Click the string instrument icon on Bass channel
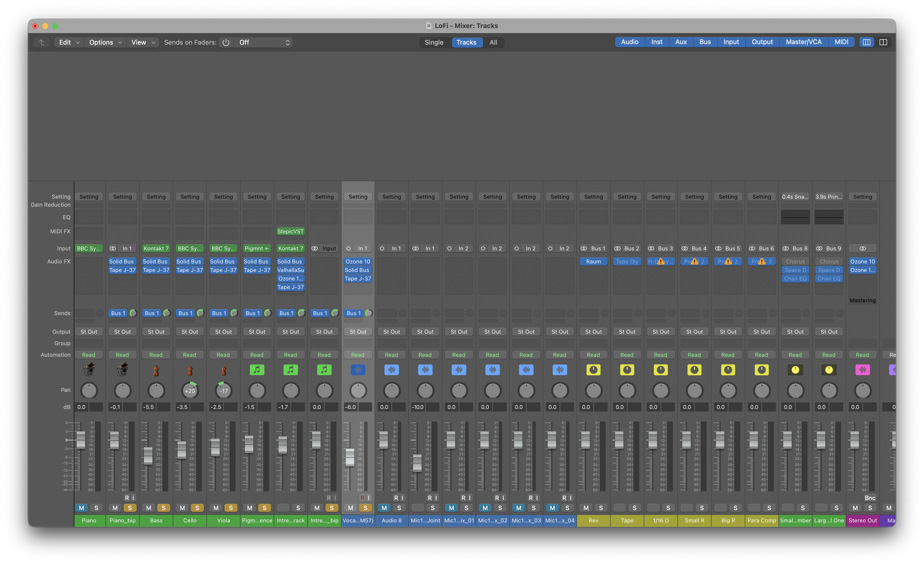Viewport: 924px width, 564px height. click(156, 370)
